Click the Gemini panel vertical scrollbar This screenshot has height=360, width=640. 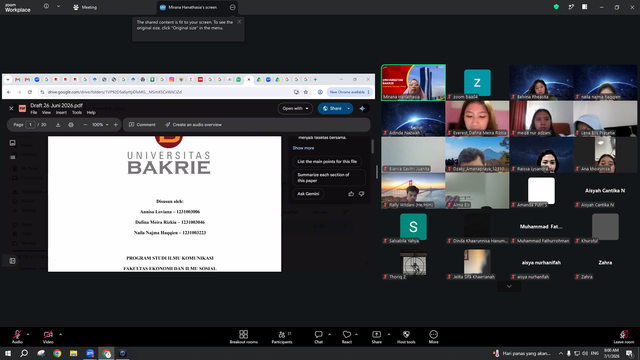click(372, 147)
